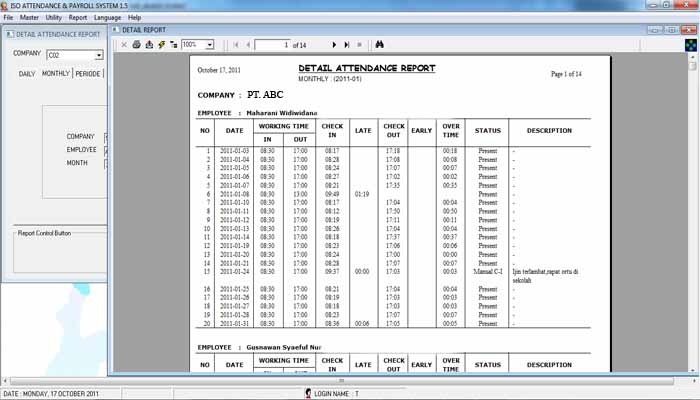Refresh report data with the lightning icon

coord(162,45)
